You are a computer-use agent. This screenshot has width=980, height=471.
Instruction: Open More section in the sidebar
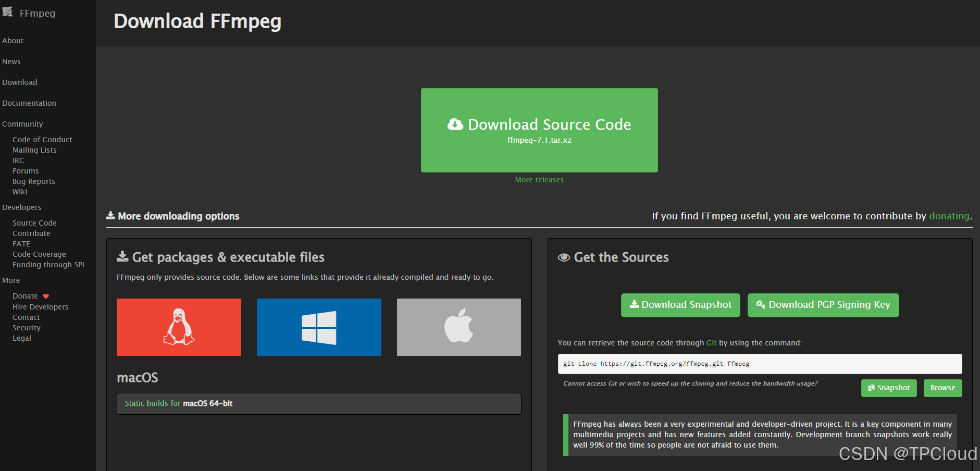(11, 280)
